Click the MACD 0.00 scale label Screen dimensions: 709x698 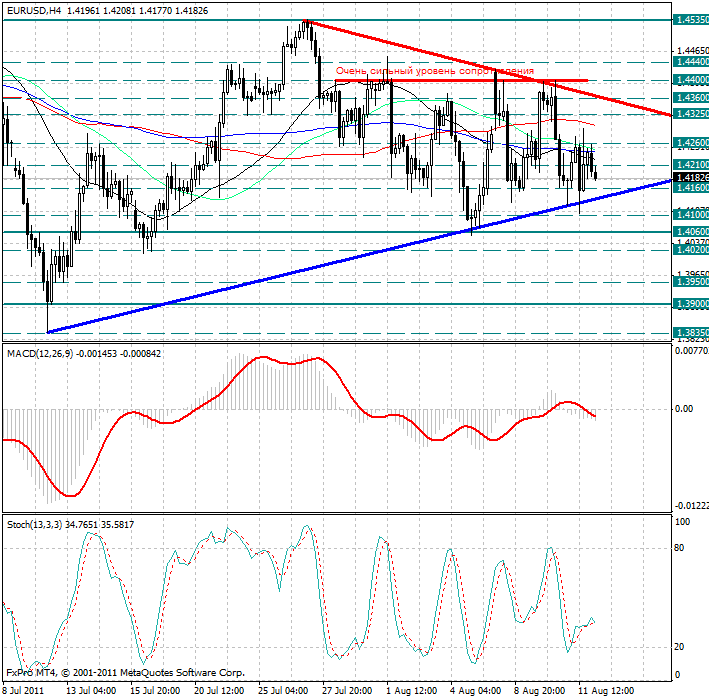(x=684, y=409)
